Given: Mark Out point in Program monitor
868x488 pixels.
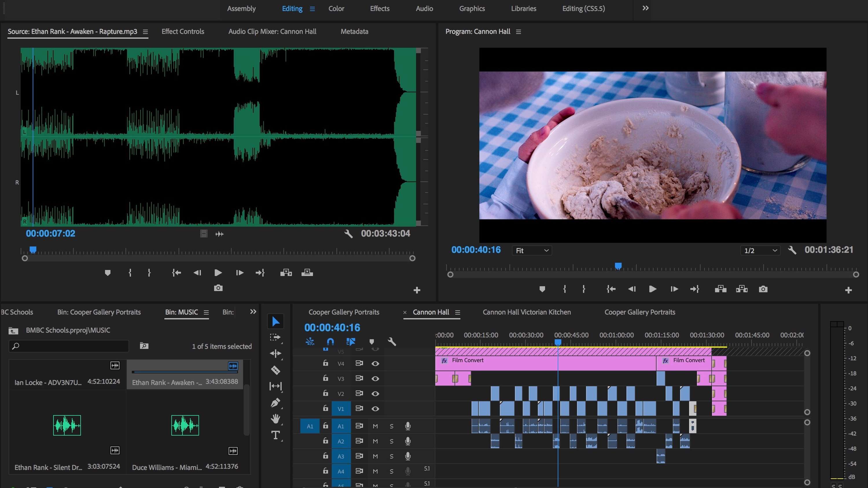Looking at the screenshot, I should point(584,289).
